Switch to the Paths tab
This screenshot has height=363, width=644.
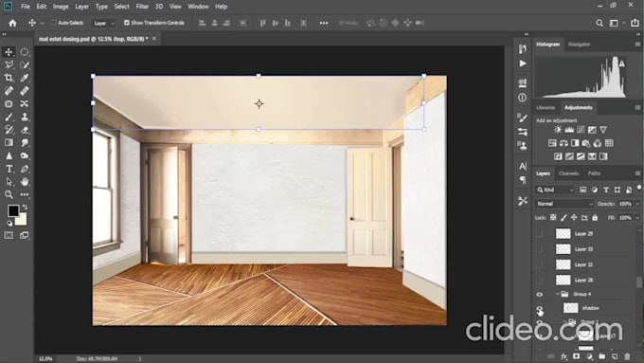click(594, 173)
